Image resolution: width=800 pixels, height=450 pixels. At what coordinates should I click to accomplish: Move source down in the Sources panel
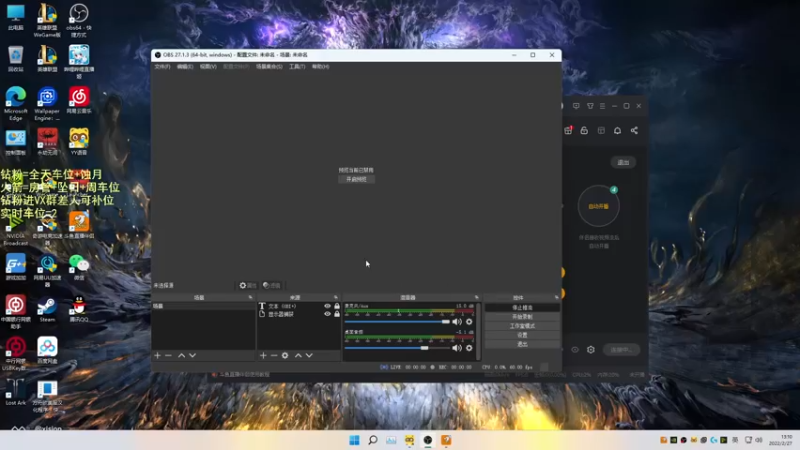309,355
